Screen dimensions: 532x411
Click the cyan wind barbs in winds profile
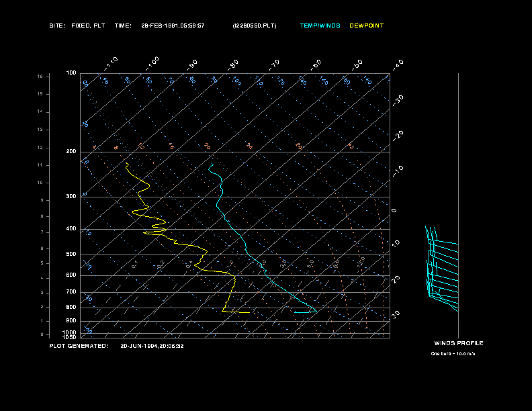(442, 269)
